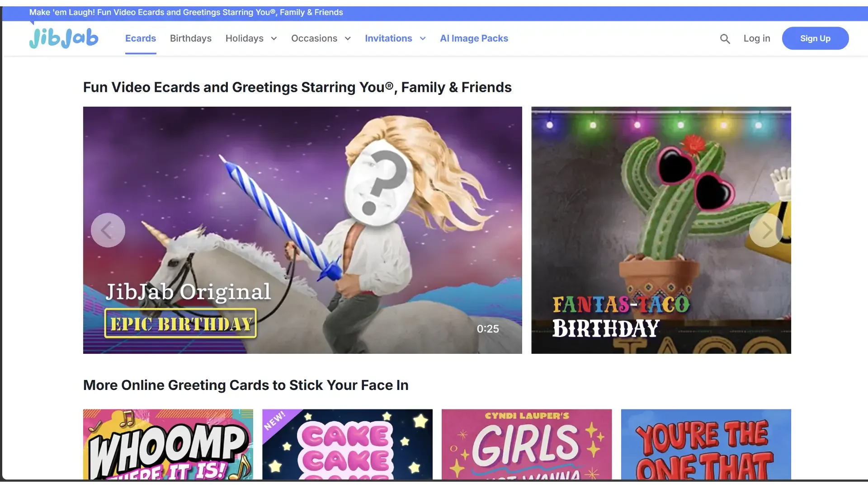The image size is (868, 488).
Task: Open the Occasions menu item
Action: [314, 38]
